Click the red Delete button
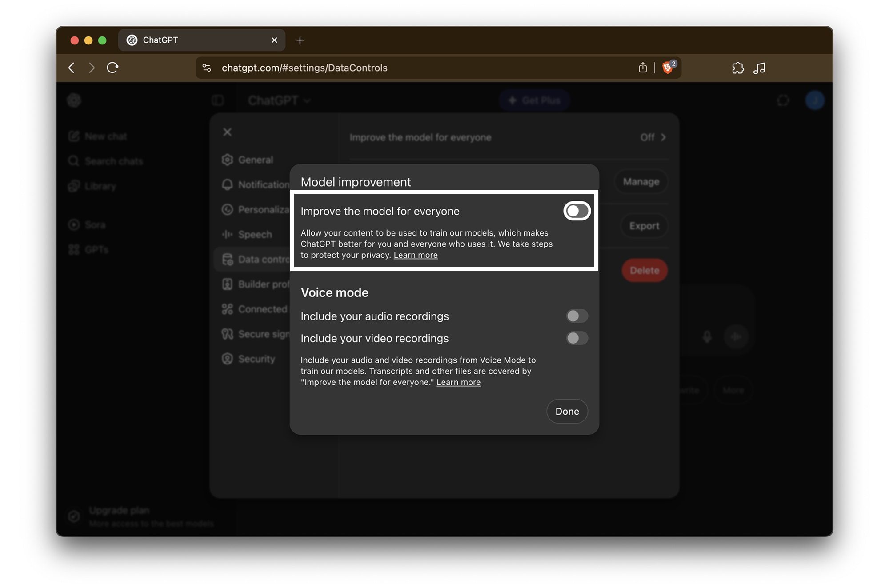The width and height of the screenshot is (889, 588). [x=645, y=270]
